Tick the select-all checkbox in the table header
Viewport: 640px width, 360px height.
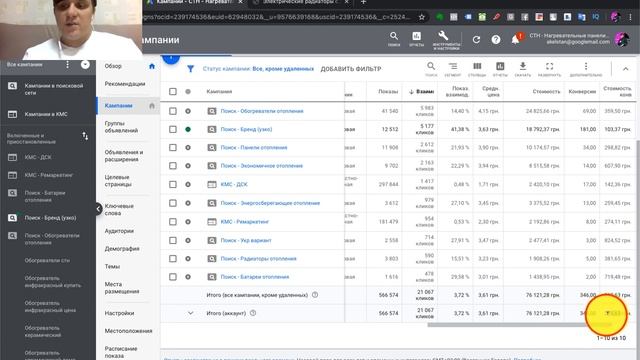coord(173,91)
